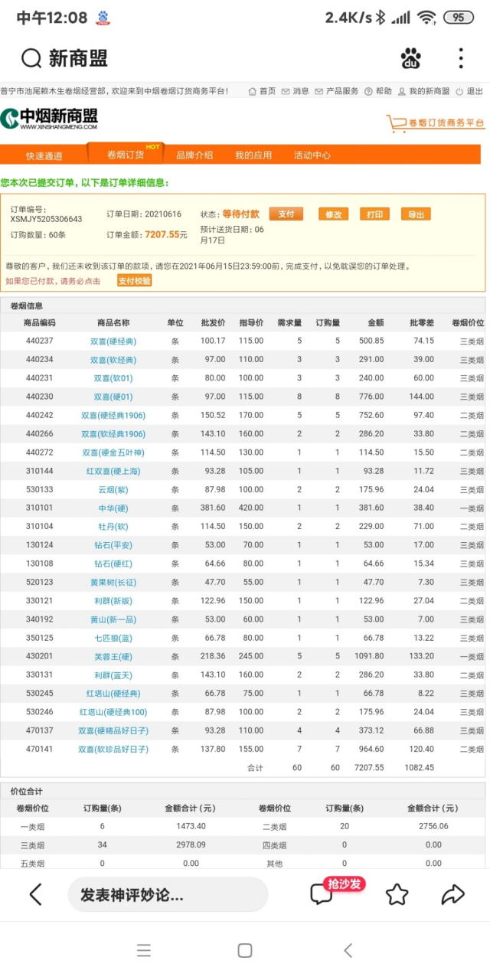Open product 牡丹(软)
Viewport: 490px width, 980px height.
tap(113, 527)
